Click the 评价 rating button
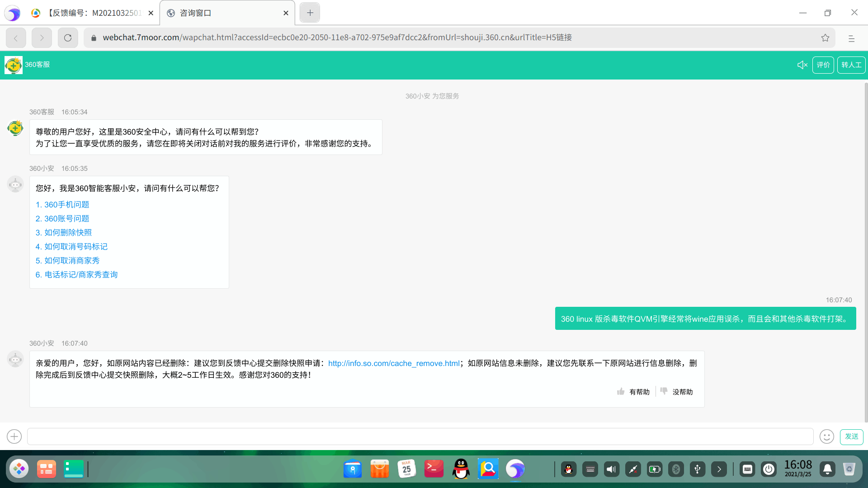868x488 pixels. click(823, 65)
